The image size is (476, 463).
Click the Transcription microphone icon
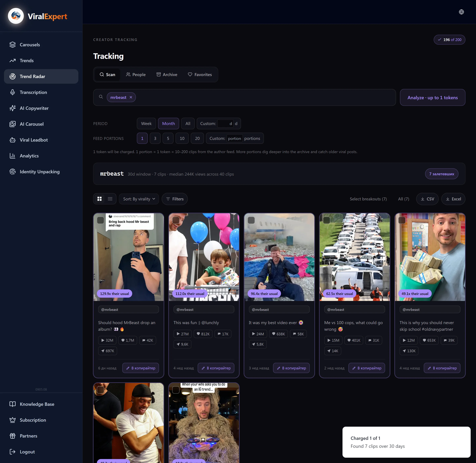[12, 92]
